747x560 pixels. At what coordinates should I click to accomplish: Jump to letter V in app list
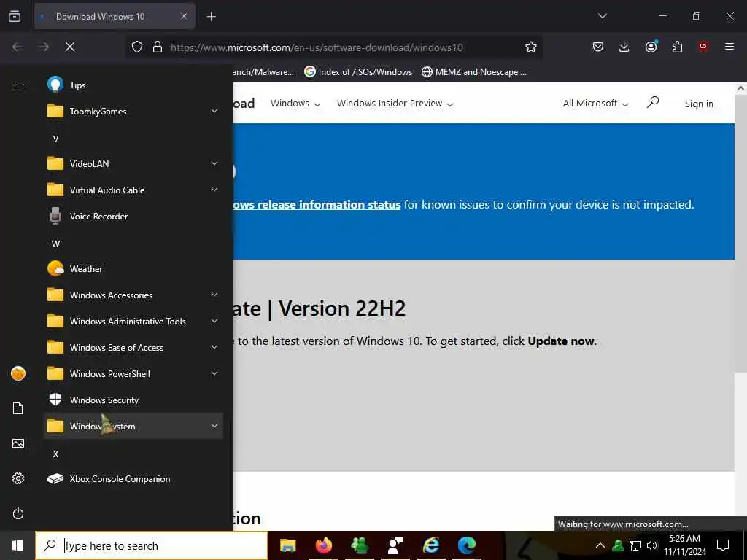pos(55,139)
